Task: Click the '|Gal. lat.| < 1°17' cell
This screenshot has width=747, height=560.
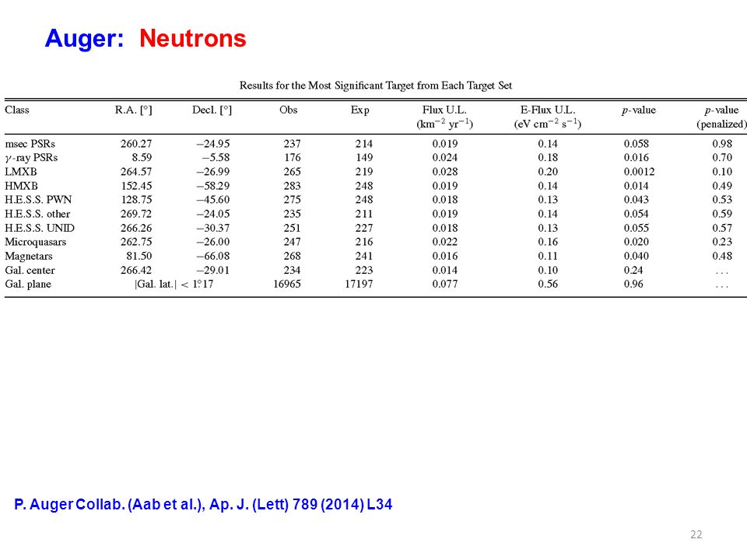Action: click(174, 285)
